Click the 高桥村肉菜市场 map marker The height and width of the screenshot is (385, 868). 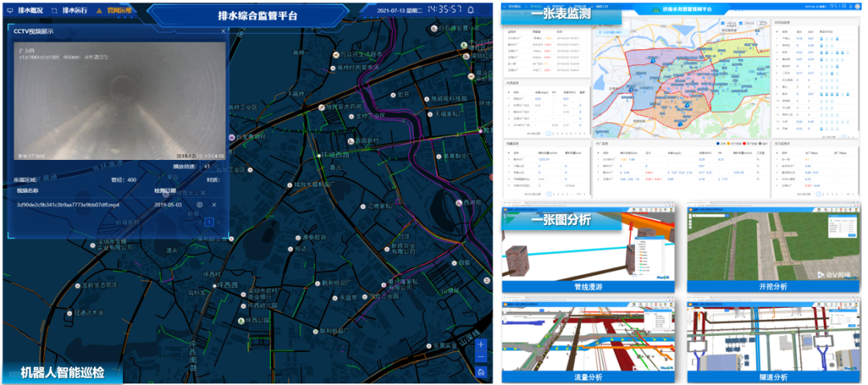pyautogui.click(x=333, y=68)
